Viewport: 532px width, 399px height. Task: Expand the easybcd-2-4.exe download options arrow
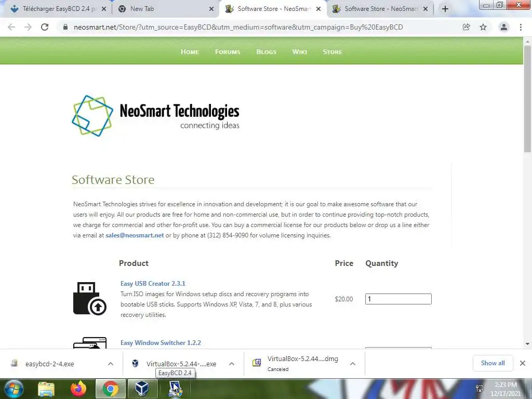click(x=111, y=364)
